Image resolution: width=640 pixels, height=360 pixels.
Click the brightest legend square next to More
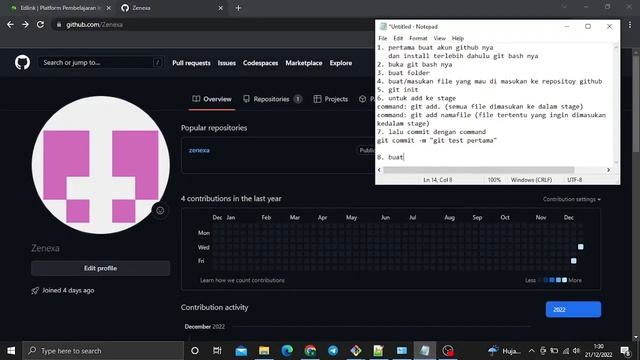(564, 280)
